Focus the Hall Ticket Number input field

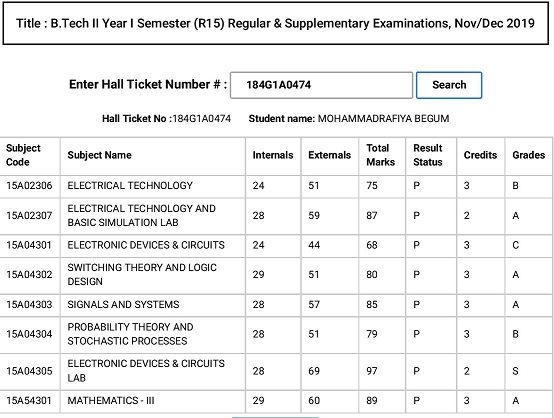321,85
